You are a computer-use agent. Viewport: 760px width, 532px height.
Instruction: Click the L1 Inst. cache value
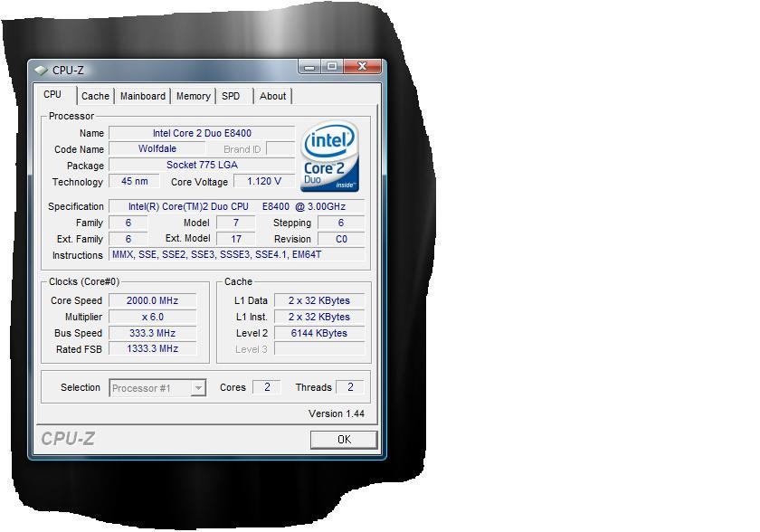point(318,317)
